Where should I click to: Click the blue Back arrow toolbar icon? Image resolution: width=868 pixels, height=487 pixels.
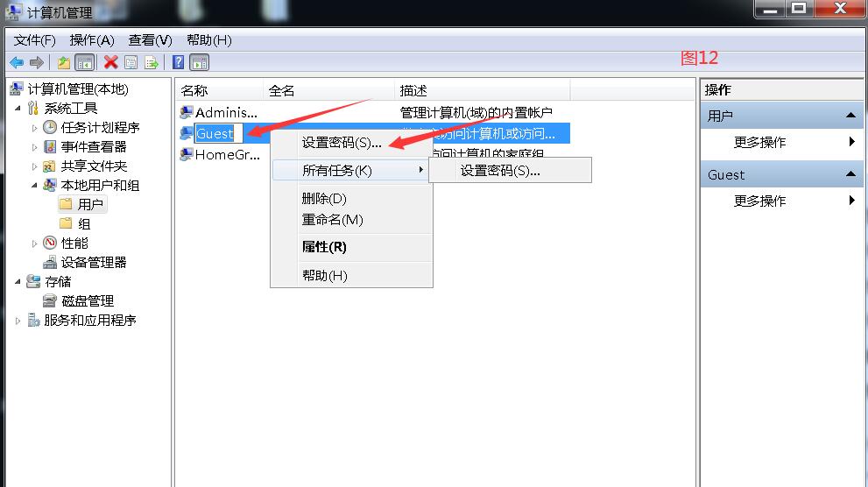click(x=17, y=62)
